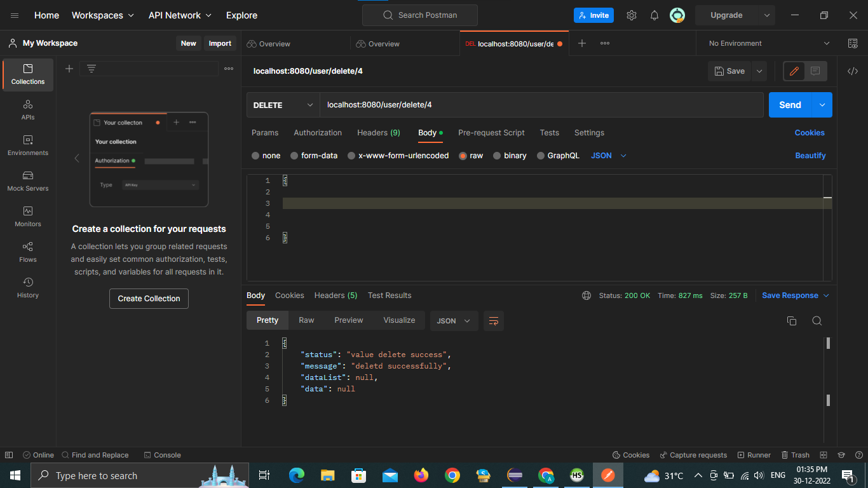Open the DELETE HTTP method dropdown

click(x=283, y=105)
